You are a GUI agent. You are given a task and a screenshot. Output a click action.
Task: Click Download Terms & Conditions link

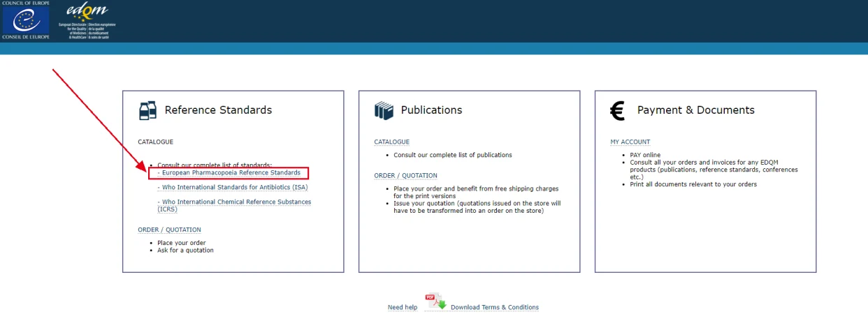tap(495, 307)
